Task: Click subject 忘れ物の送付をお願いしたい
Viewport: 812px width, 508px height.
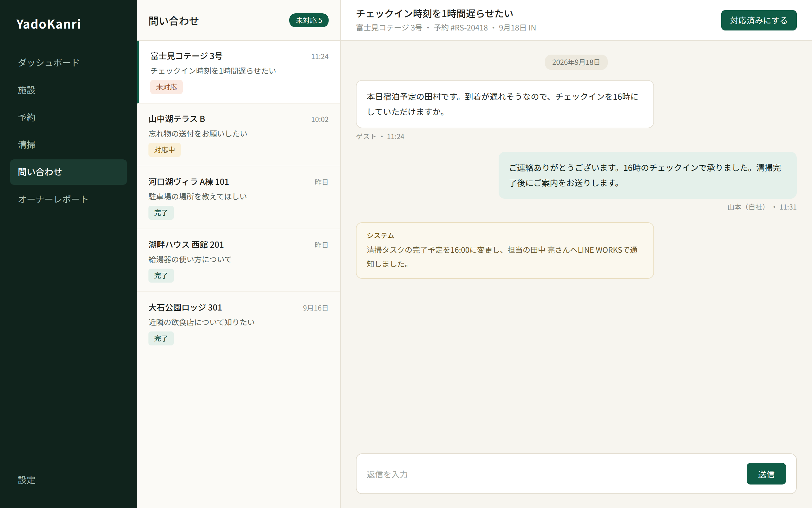Action: pyautogui.click(x=198, y=134)
